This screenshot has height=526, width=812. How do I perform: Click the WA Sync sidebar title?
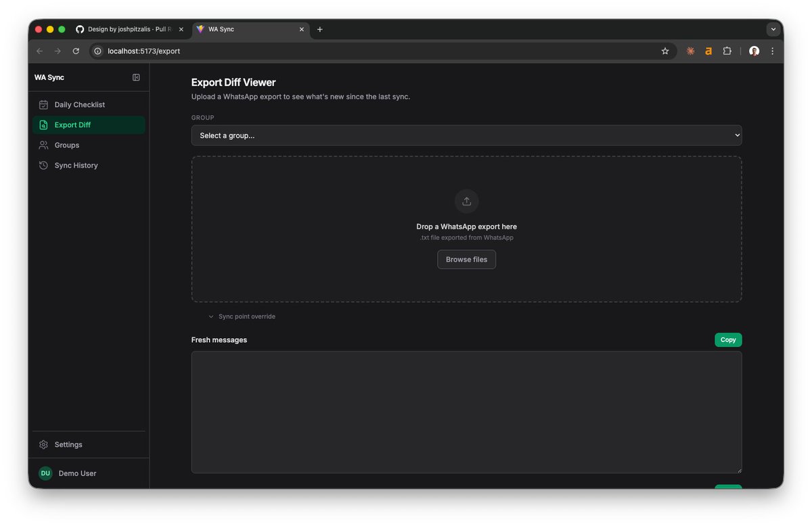tap(49, 78)
